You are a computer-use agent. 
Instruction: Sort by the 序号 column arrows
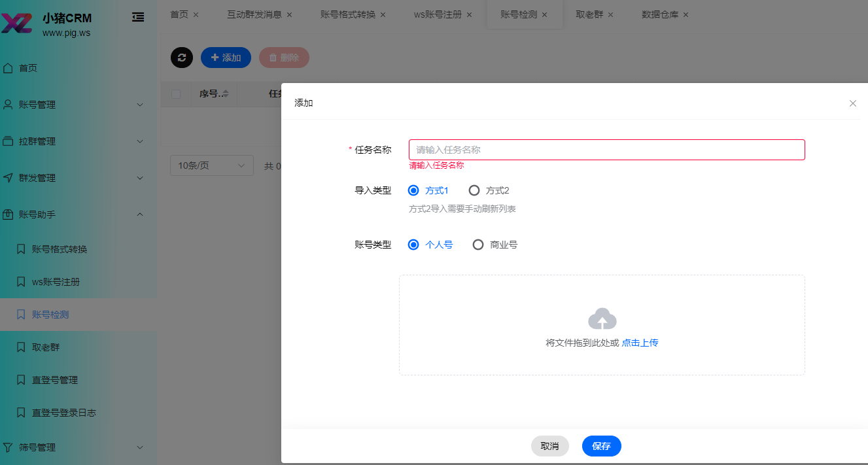(226, 94)
